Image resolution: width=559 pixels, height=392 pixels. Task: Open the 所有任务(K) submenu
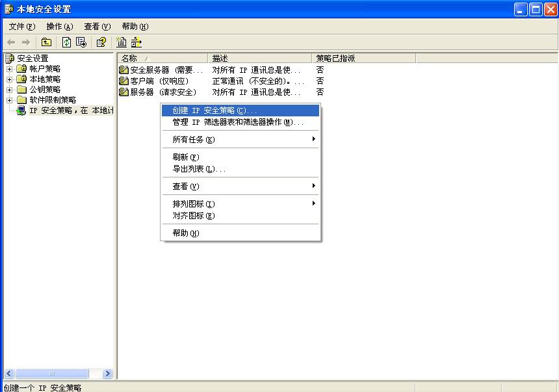240,140
